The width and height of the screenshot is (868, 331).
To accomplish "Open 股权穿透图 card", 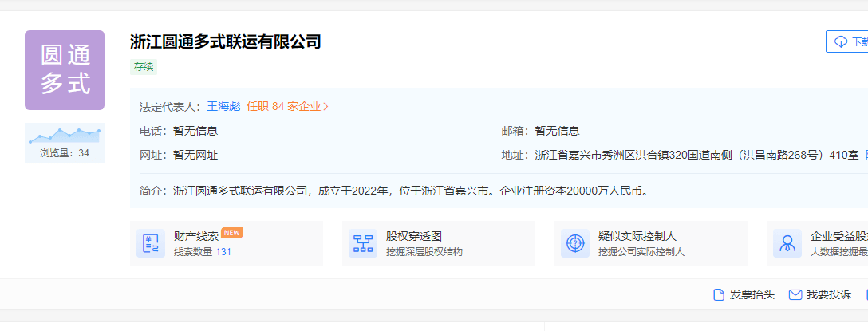I will [439, 243].
